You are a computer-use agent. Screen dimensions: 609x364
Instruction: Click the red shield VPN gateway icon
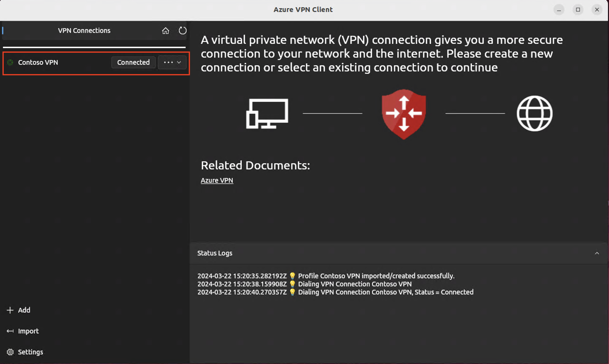[x=404, y=114]
